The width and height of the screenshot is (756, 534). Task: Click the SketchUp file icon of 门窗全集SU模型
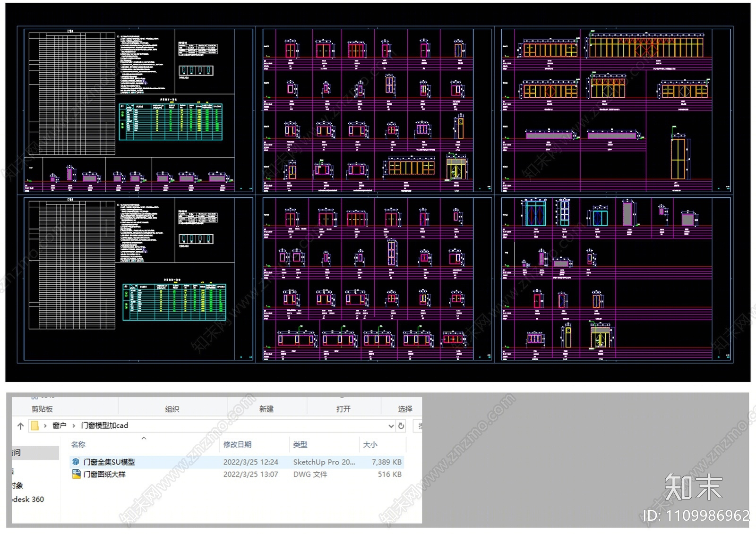coord(76,462)
